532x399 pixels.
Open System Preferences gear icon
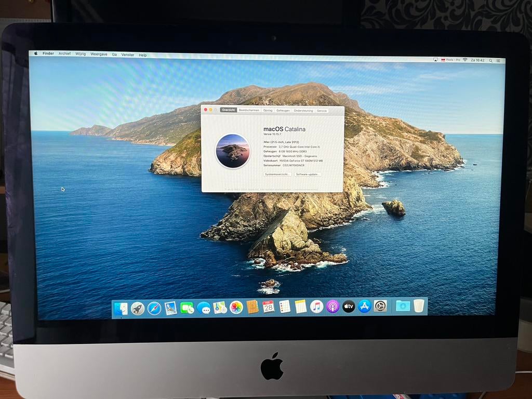[380, 306]
